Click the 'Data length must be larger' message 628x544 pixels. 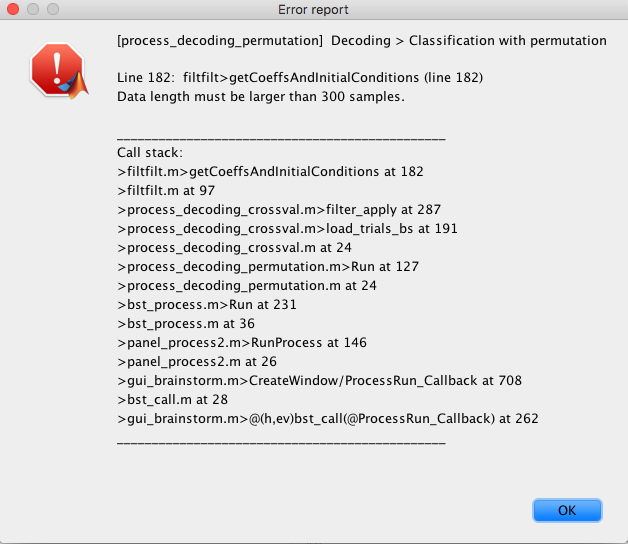point(261,97)
